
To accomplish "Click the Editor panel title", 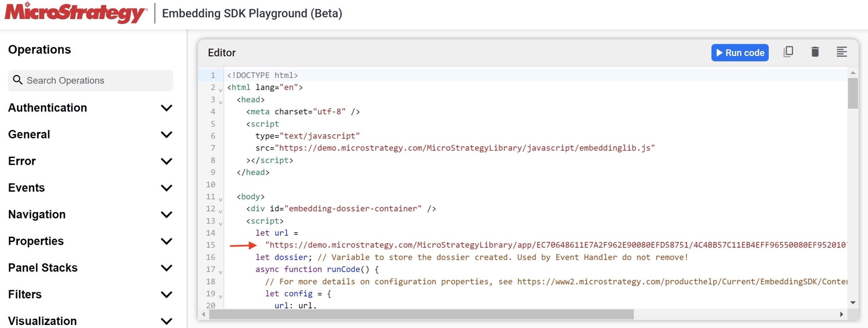I will click(x=221, y=53).
